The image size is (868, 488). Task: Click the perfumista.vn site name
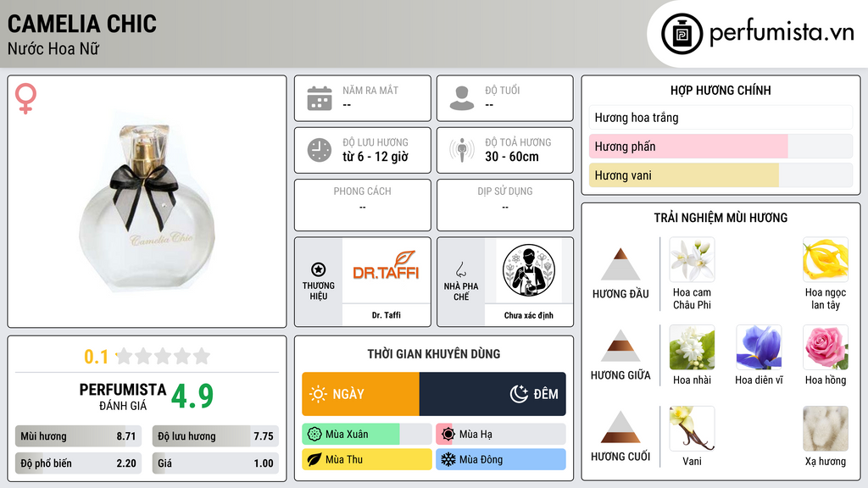pos(782,32)
